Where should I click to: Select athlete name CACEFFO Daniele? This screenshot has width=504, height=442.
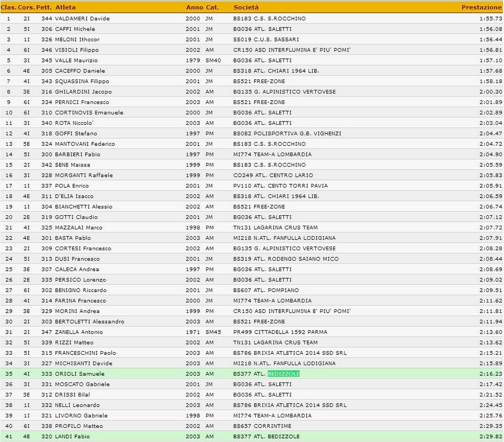[x=80, y=71]
